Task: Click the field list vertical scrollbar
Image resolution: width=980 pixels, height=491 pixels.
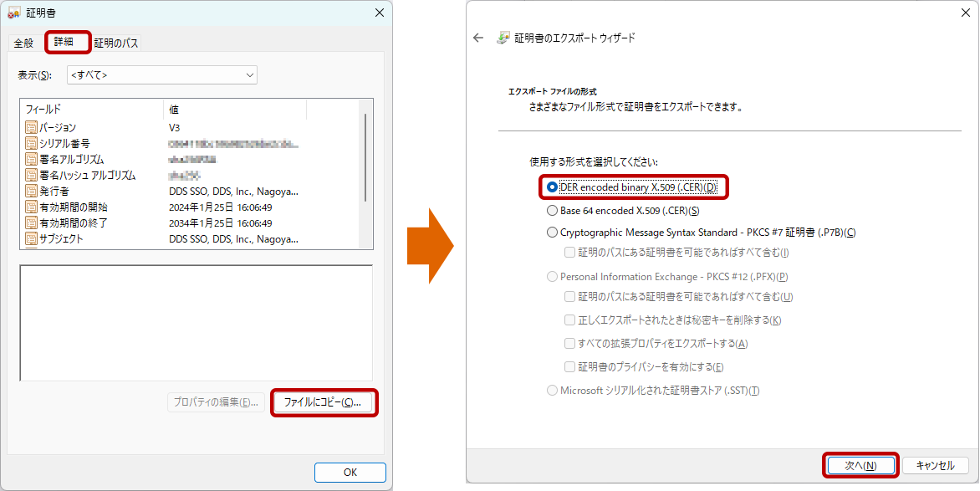Action: (365, 159)
